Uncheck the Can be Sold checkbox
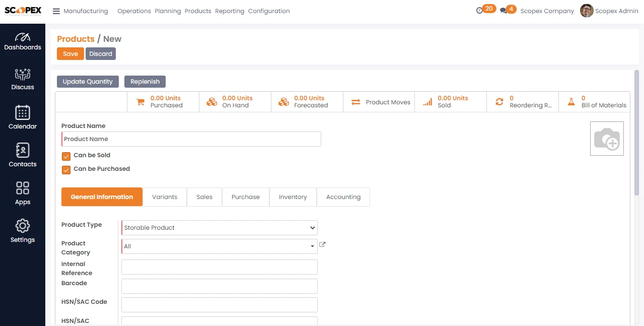Image resolution: width=644 pixels, height=326 pixels. click(x=66, y=156)
